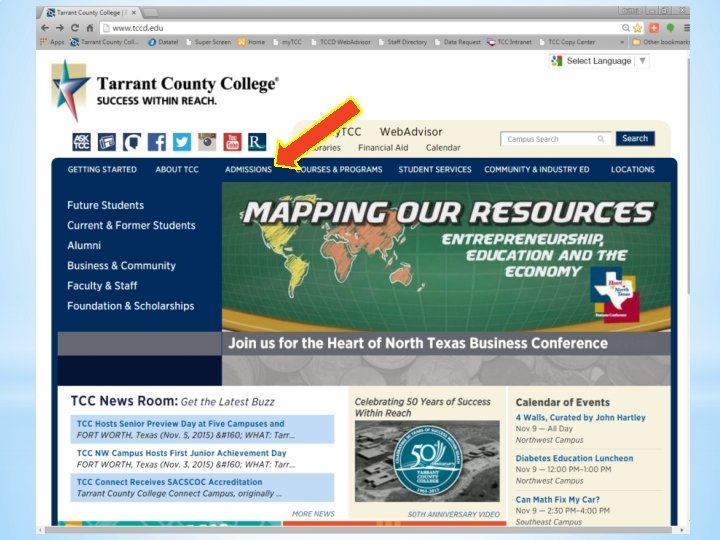Expand the bookmarks overflow chevron
This screenshot has height=540, width=720.
coord(622,42)
